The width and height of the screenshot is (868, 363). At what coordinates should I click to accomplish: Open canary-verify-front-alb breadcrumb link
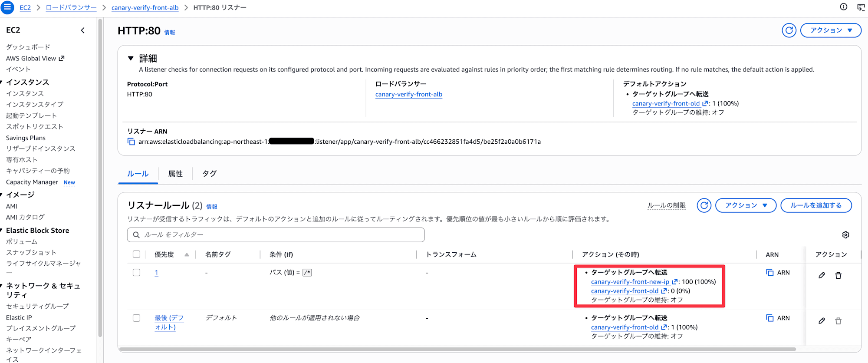click(x=145, y=7)
